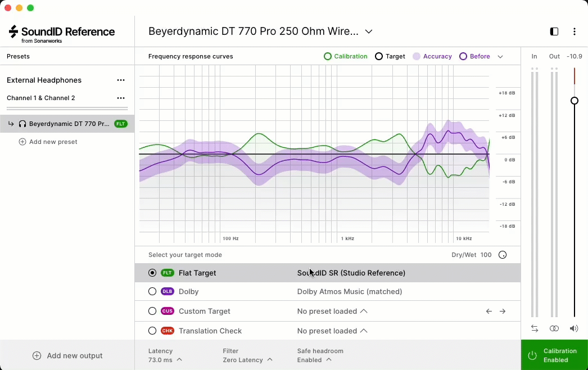Click the plus icon for new output
This screenshot has width=588, height=370.
(x=37, y=356)
